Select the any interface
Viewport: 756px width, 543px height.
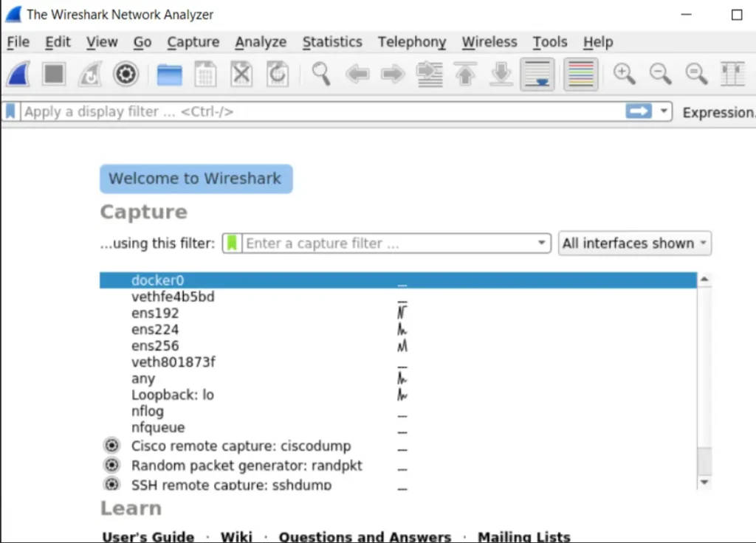point(398,378)
